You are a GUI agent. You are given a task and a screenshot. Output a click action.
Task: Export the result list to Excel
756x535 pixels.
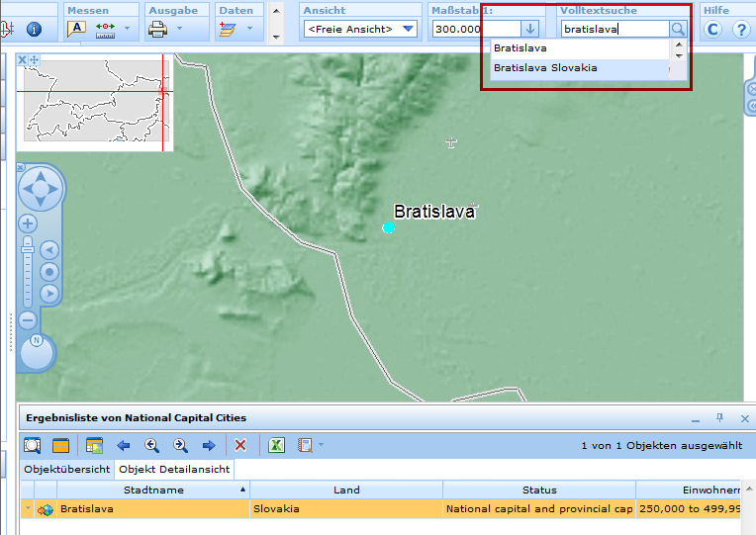(278, 445)
